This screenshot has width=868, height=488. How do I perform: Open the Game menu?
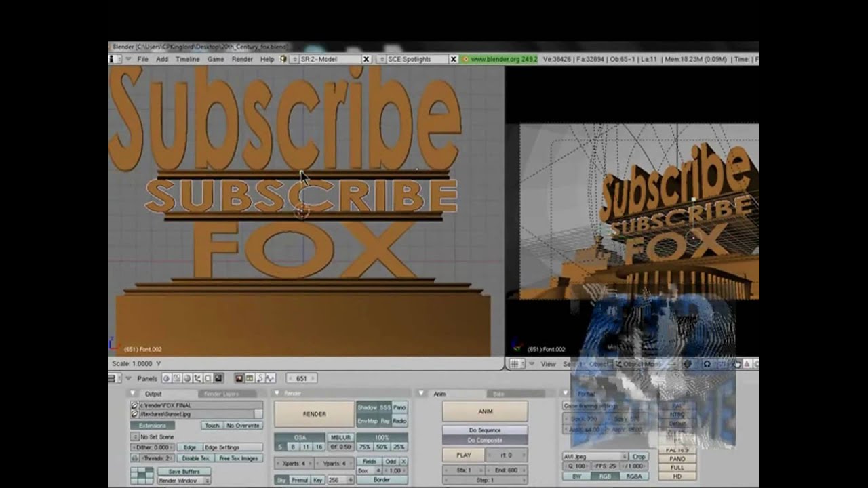(216, 60)
